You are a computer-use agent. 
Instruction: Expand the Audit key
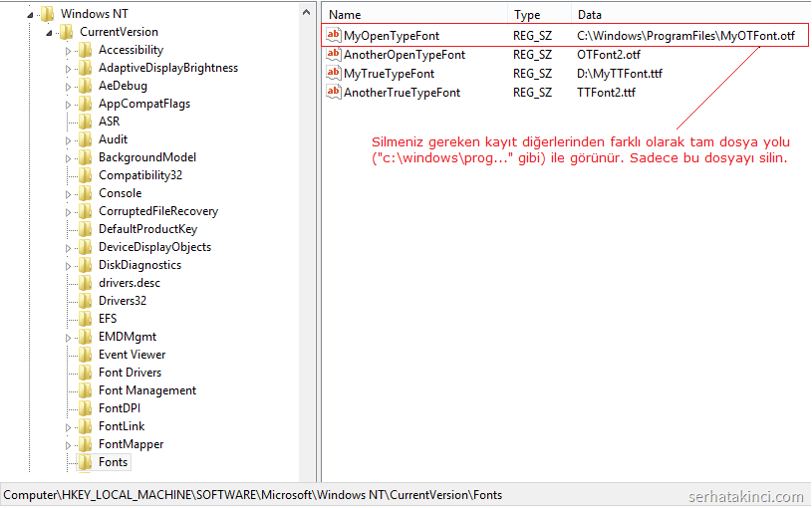pos(68,140)
